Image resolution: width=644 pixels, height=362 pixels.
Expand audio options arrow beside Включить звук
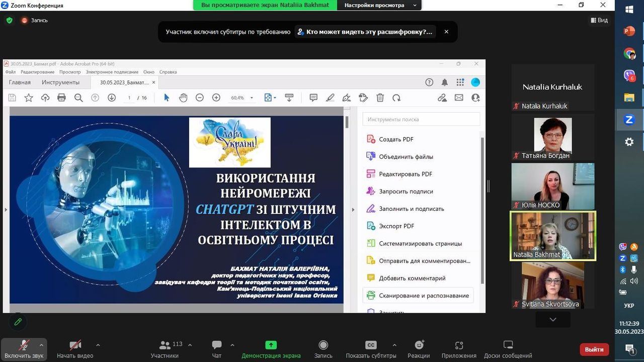coord(41,345)
